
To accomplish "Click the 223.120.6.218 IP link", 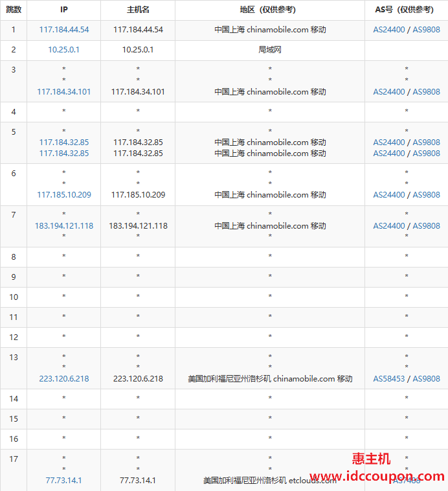I will click(64, 378).
